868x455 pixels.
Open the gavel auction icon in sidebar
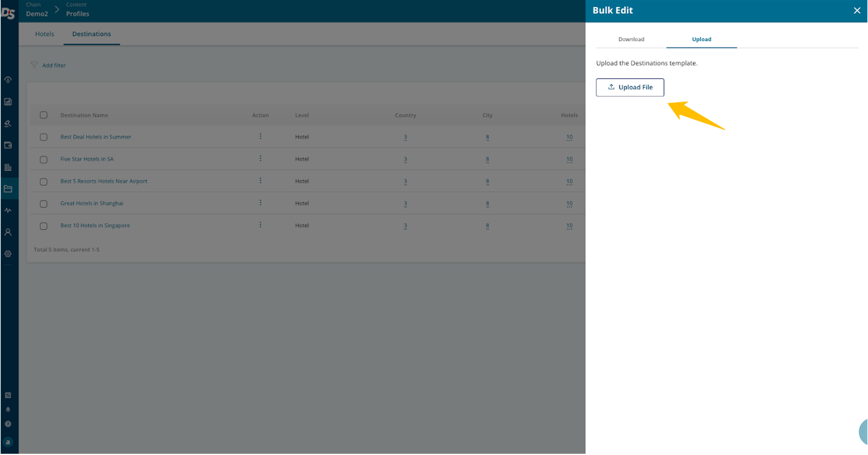point(8,124)
